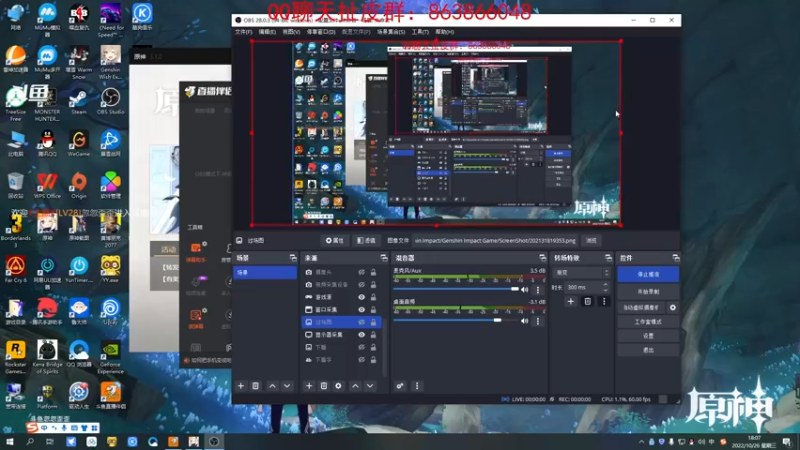Open GeForce Experience desktop shortcut
Viewport: 800px width, 450px height.
tap(110, 357)
